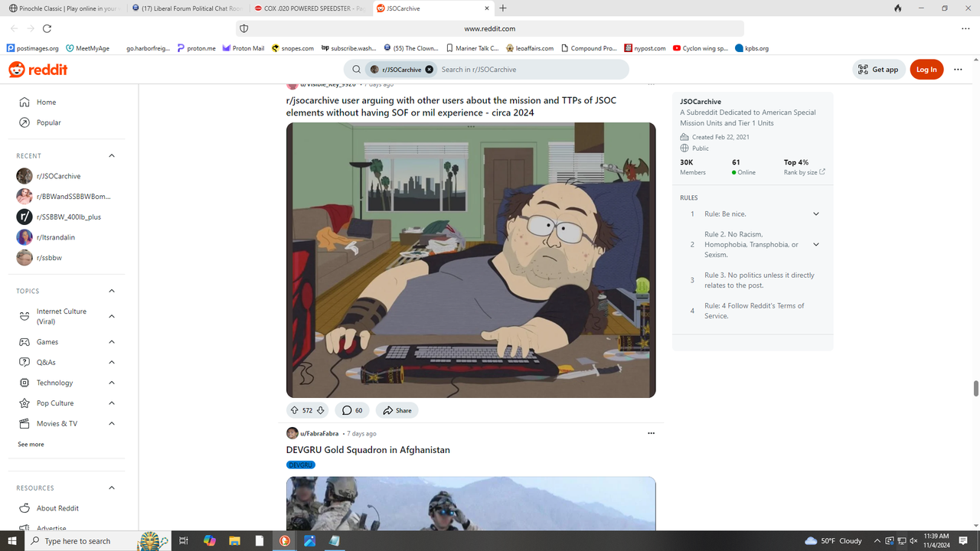This screenshot has width=980, height=551.
Task: Close the JSOCarchive browser tab
Action: (487, 8)
